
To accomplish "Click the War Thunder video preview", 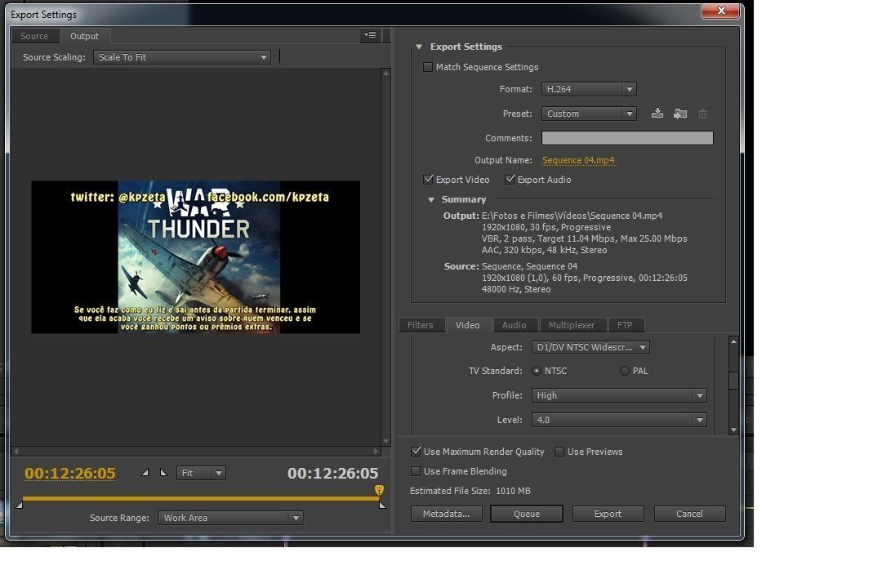I will tap(196, 257).
